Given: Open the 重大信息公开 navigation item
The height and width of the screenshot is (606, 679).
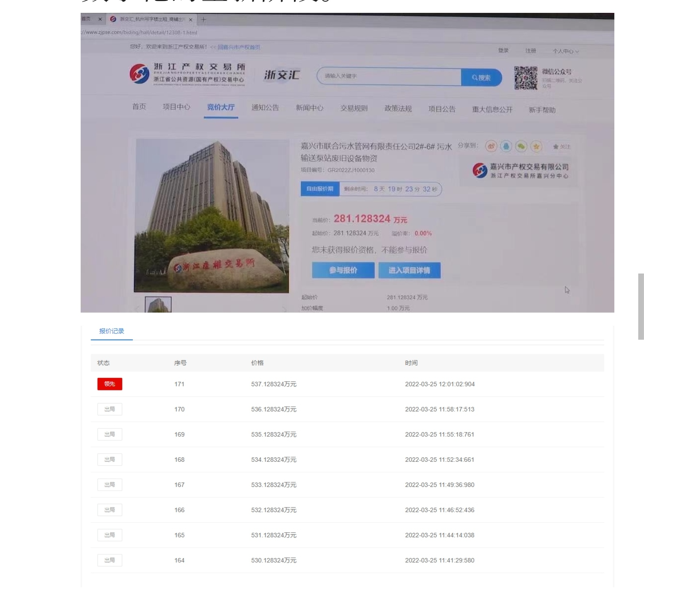Looking at the screenshot, I should (492, 110).
